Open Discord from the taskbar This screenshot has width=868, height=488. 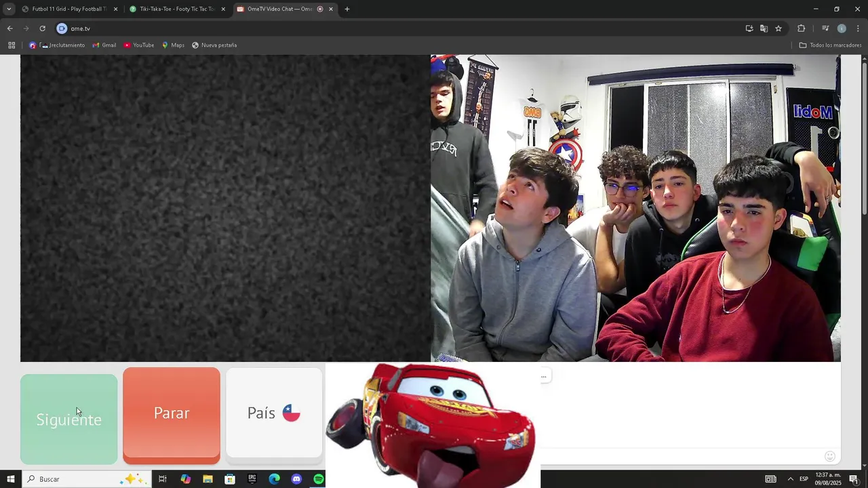pos(296,479)
